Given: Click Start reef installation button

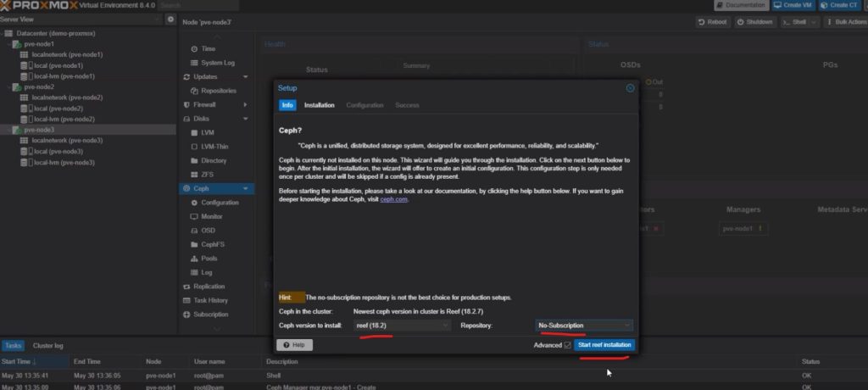Looking at the screenshot, I should [x=603, y=345].
